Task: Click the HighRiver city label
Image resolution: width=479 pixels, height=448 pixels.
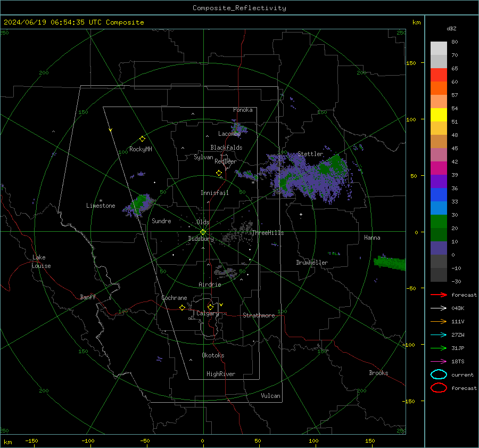Action: coord(221,374)
